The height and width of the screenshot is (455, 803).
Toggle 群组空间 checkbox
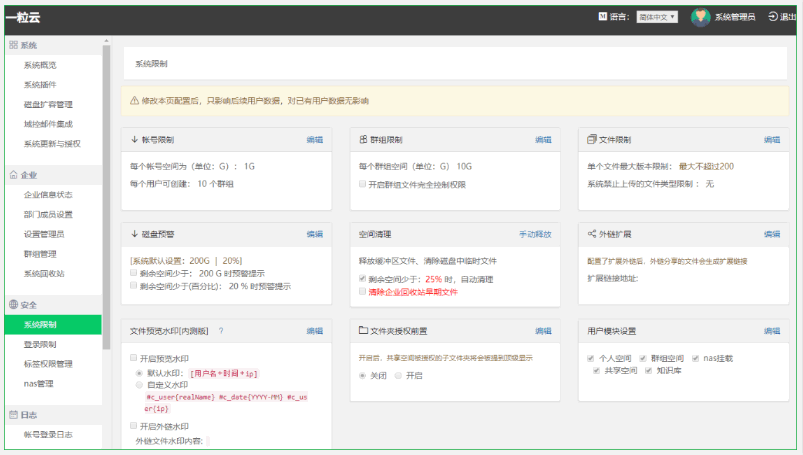pos(643,358)
